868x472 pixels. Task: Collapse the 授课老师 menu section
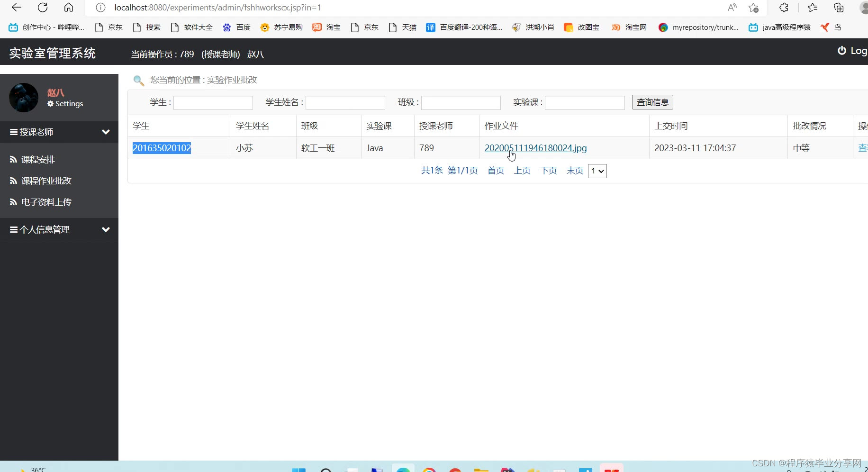(x=59, y=132)
